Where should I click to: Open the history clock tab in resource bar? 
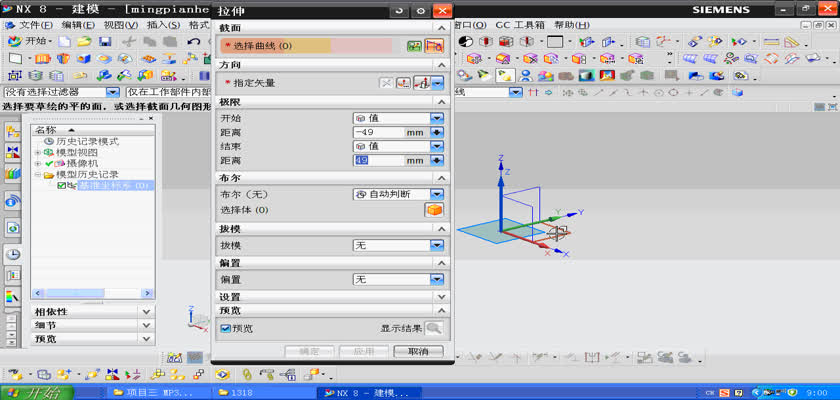tap(13, 254)
